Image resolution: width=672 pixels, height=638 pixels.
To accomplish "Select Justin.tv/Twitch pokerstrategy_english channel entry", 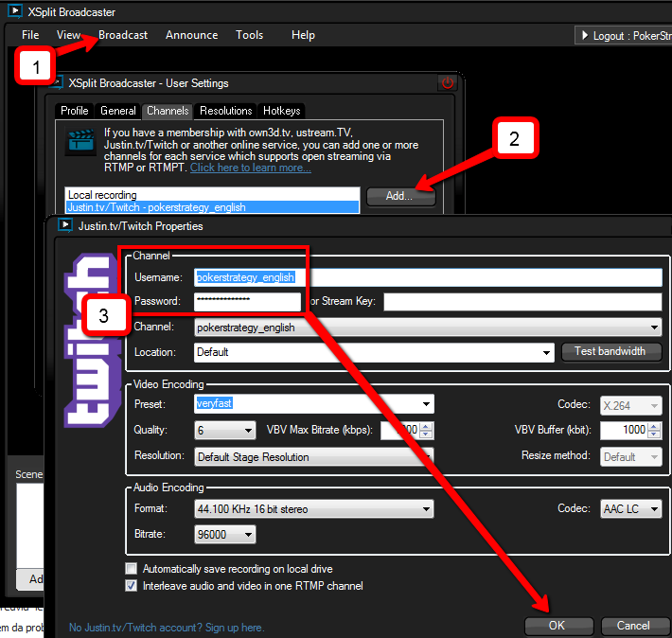I will (x=212, y=207).
